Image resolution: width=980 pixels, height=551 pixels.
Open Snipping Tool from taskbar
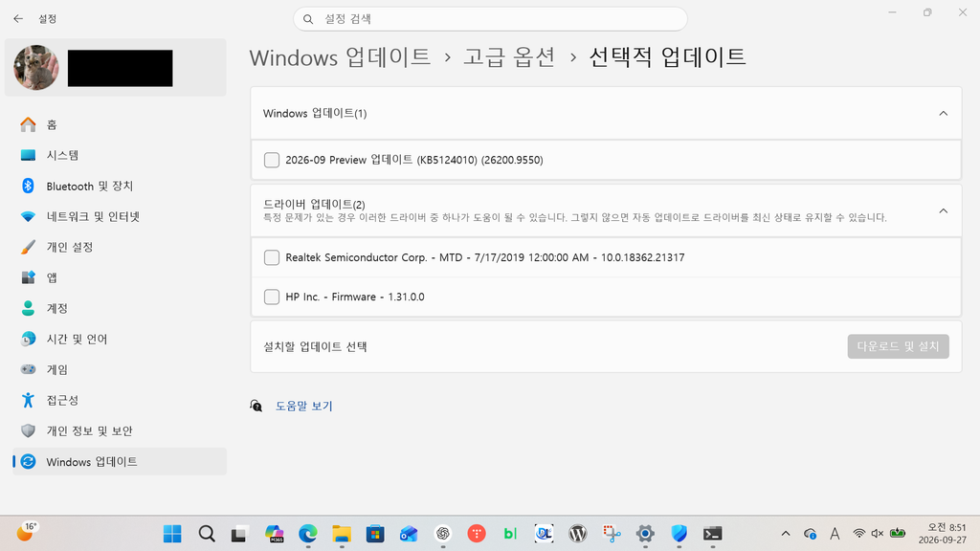pos(612,534)
